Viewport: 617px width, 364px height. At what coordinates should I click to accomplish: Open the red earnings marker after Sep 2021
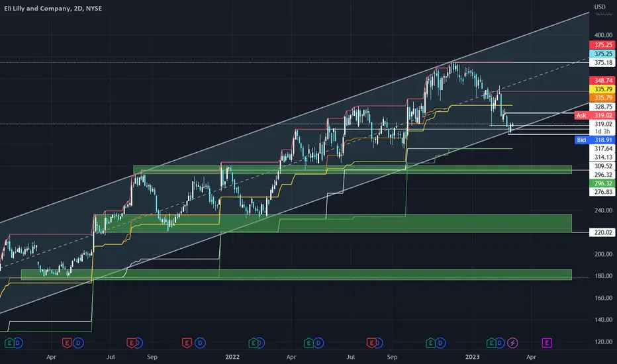pos(187,343)
